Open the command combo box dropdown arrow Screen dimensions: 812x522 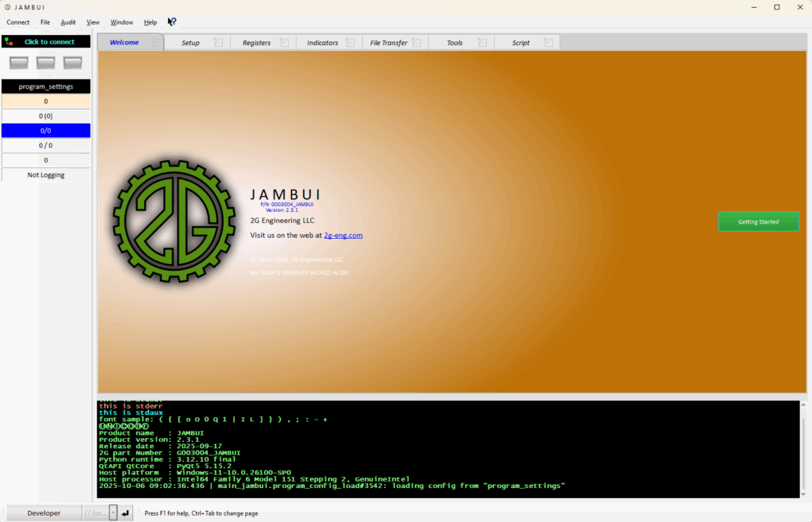coord(113,513)
